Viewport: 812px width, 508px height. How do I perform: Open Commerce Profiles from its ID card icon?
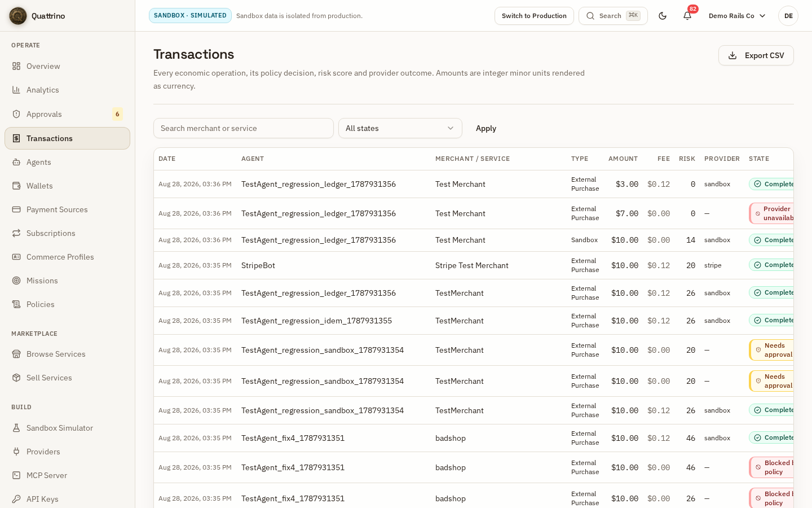pos(16,257)
